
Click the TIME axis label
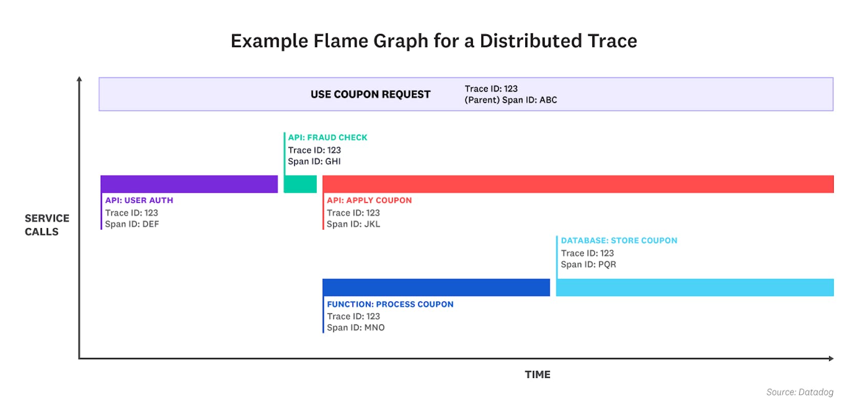tap(538, 374)
